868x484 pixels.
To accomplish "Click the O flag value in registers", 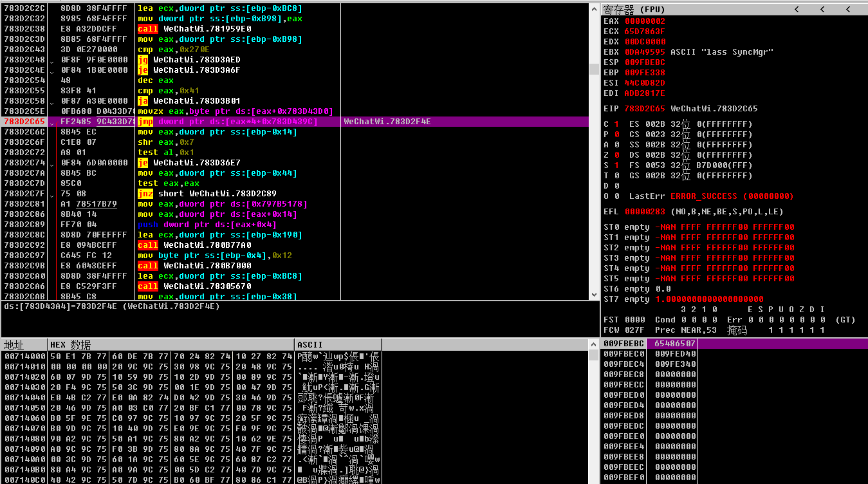I will point(616,196).
